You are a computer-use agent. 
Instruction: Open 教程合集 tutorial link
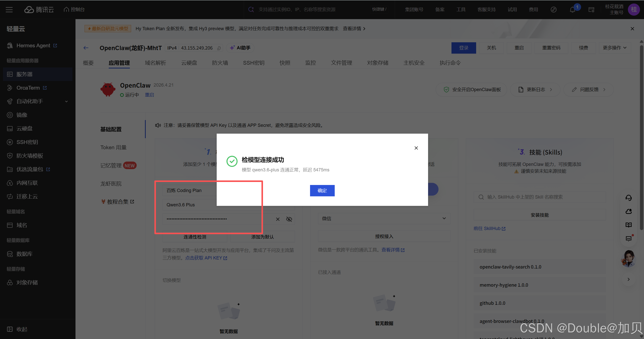pyautogui.click(x=118, y=202)
